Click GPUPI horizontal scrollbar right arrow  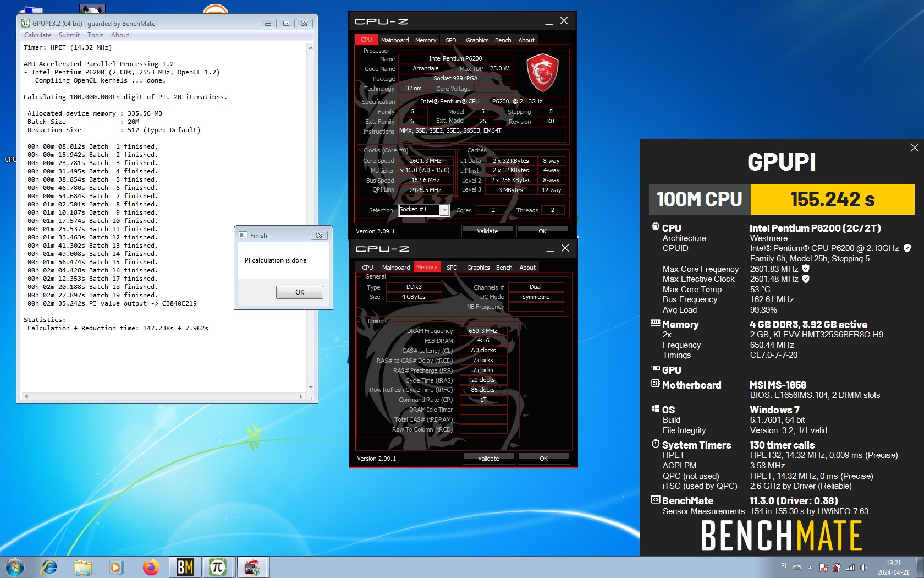tap(301, 396)
